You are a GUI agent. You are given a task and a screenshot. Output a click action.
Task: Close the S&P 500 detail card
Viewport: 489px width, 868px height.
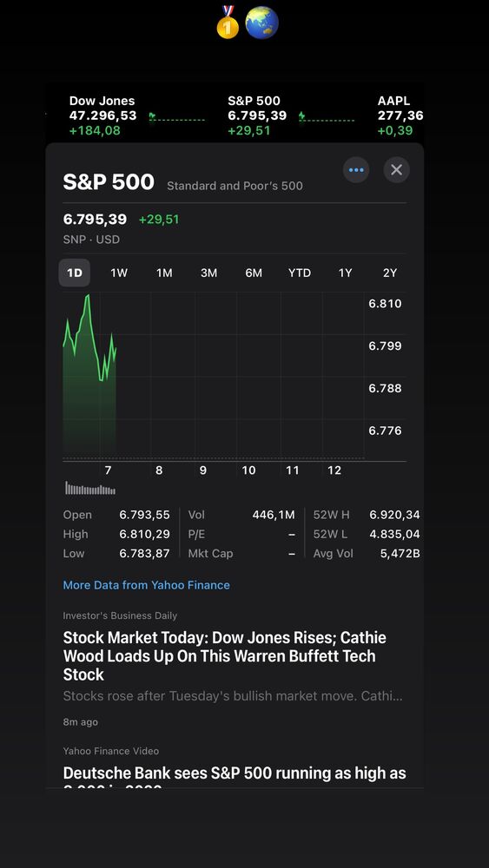[x=397, y=170]
